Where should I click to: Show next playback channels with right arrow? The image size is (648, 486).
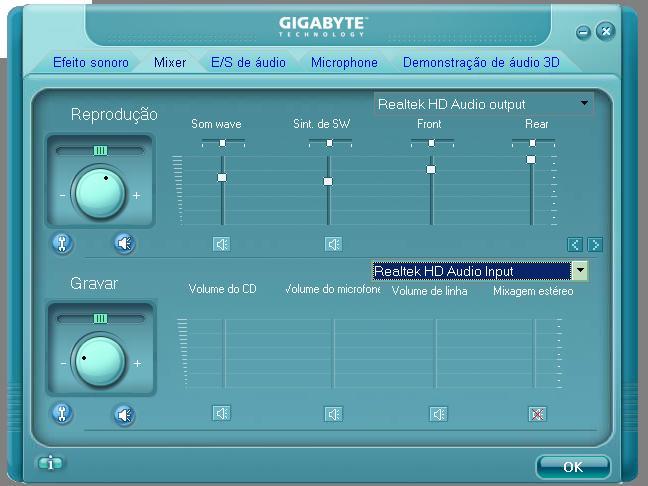coord(596,245)
